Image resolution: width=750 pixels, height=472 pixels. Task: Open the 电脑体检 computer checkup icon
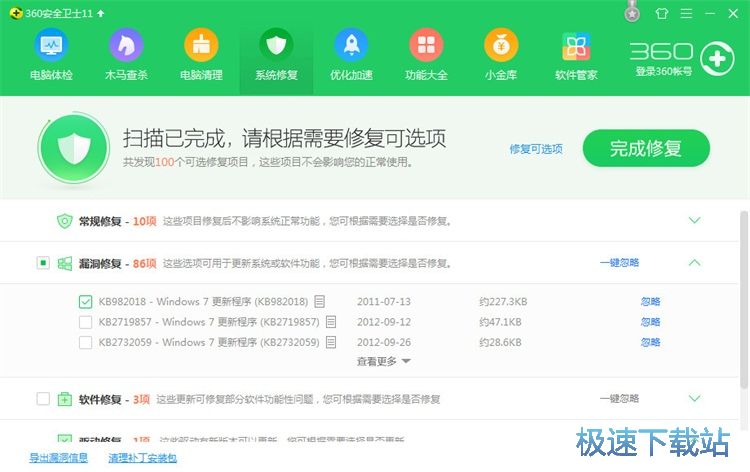(x=51, y=45)
